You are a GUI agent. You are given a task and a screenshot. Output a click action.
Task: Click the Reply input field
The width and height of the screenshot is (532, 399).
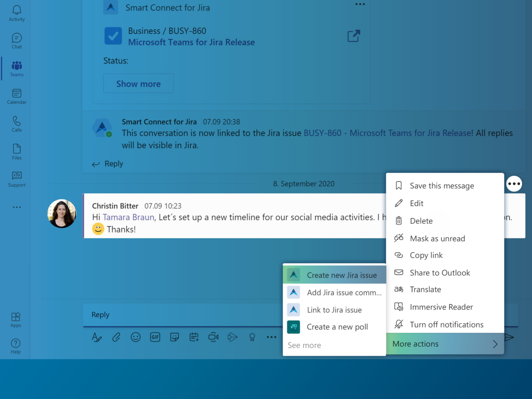[183, 315]
